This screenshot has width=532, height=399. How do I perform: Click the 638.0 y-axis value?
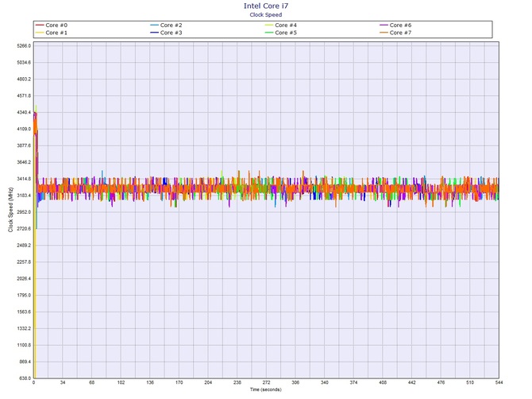(25, 378)
